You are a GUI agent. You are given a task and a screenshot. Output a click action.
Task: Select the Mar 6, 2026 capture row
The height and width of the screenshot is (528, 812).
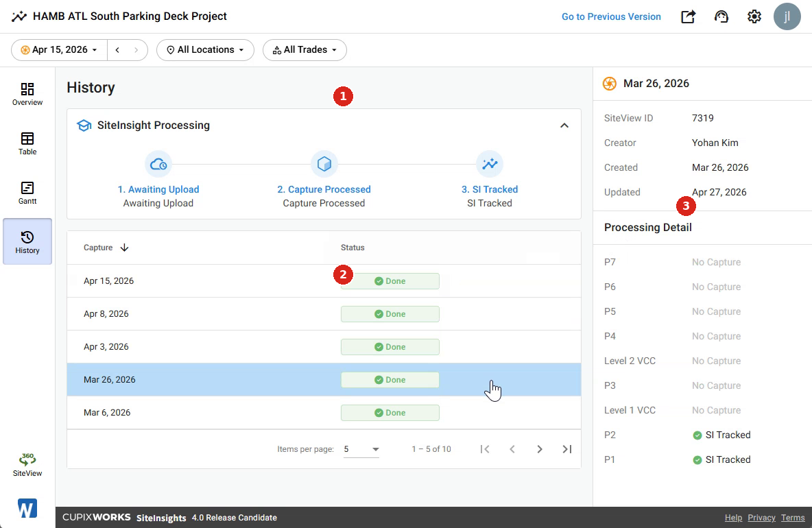324,413
